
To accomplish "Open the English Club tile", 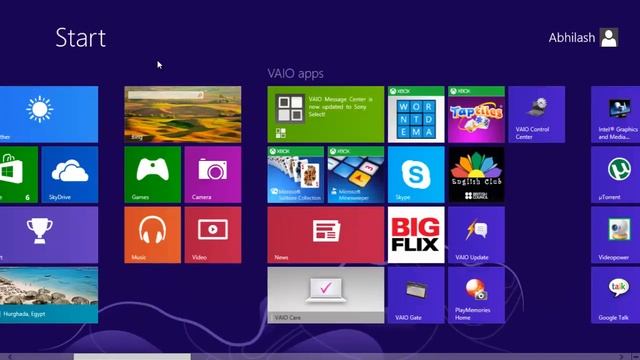I will click(476, 175).
